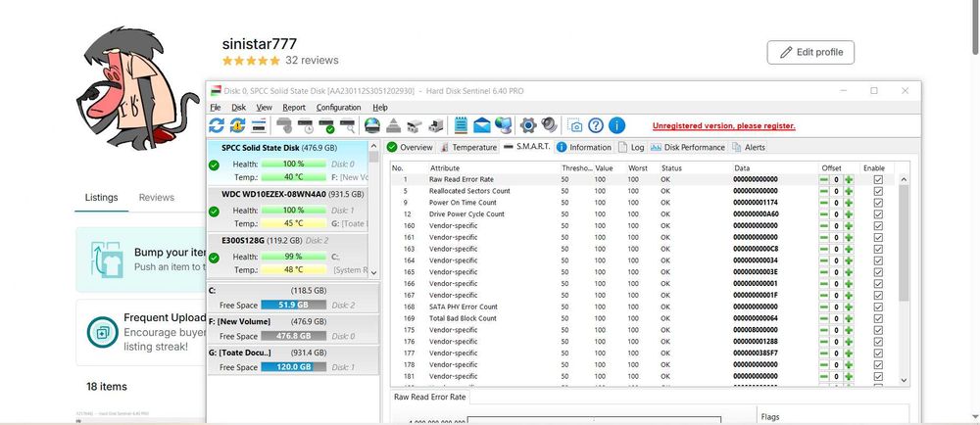Click the Raw Read Error Rate graph tab
Image resolution: width=980 pixels, height=425 pixels.
click(430, 397)
